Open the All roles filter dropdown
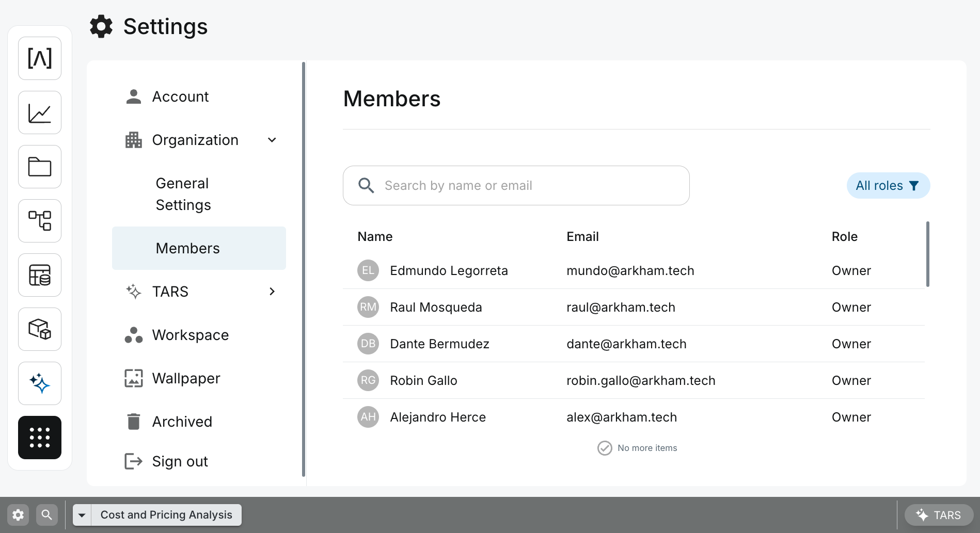The height and width of the screenshot is (533, 980). 888,185
